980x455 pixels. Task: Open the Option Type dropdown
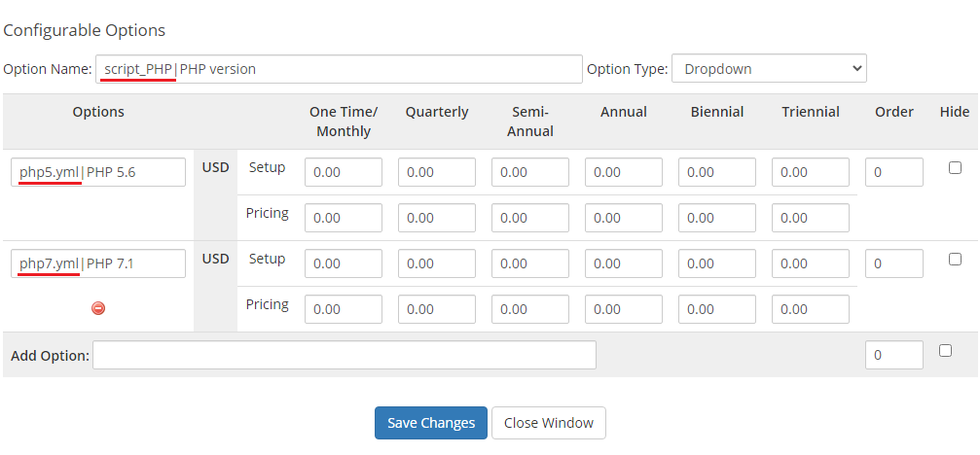pyautogui.click(x=769, y=69)
